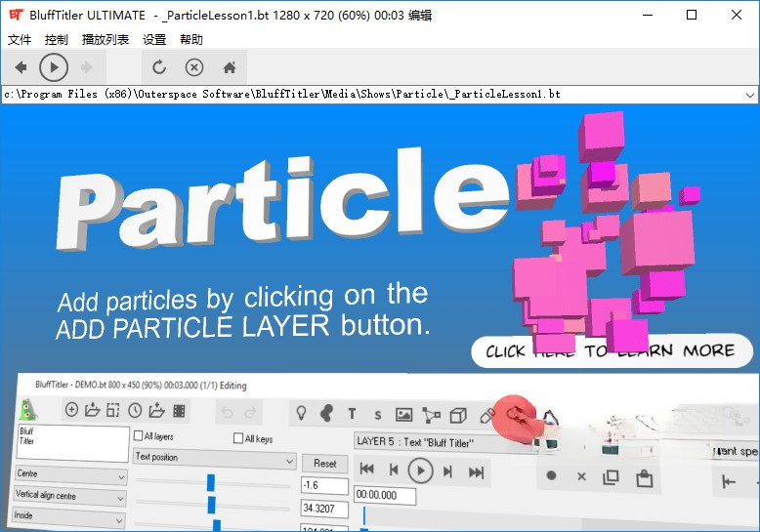Click the cube model layer icon
Screen dimensions: 760x532
[x=458, y=415]
